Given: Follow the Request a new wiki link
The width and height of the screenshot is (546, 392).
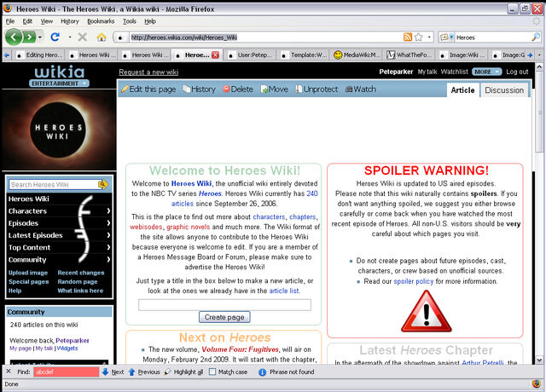Looking at the screenshot, I should point(148,72).
